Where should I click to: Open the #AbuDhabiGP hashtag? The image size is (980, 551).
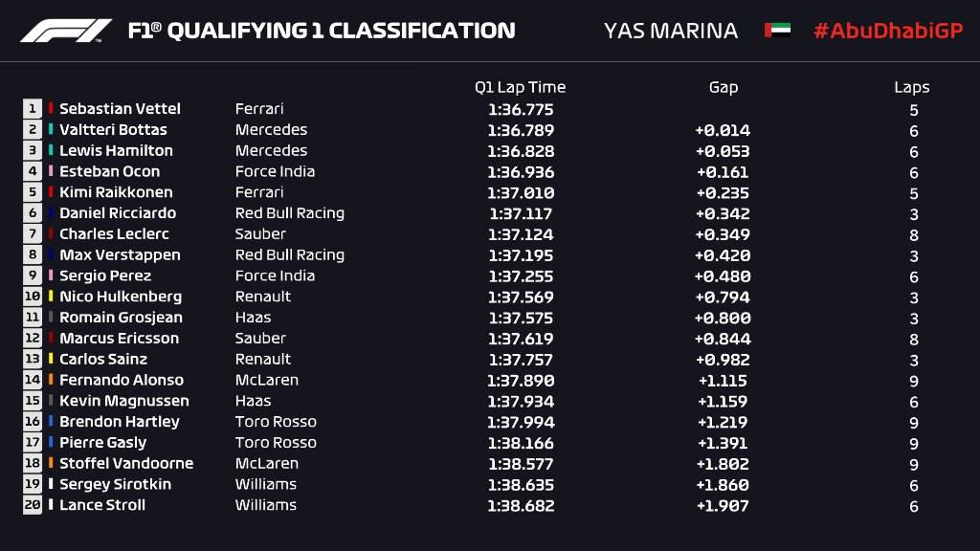[x=888, y=31]
